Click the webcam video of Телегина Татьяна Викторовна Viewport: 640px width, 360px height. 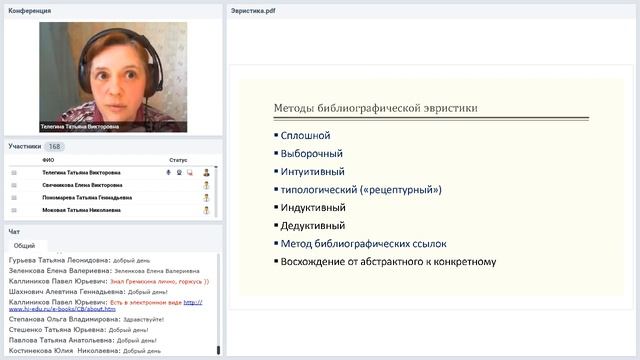coord(113,77)
